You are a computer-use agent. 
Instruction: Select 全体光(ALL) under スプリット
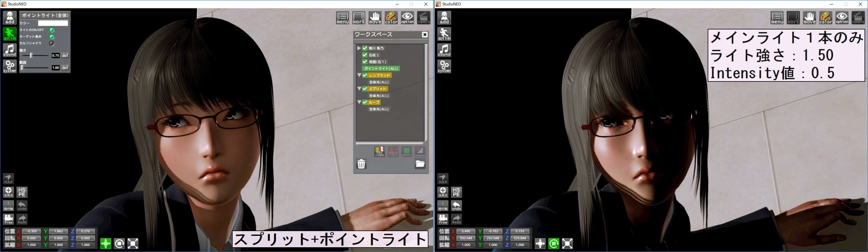pyautogui.click(x=379, y=95)
